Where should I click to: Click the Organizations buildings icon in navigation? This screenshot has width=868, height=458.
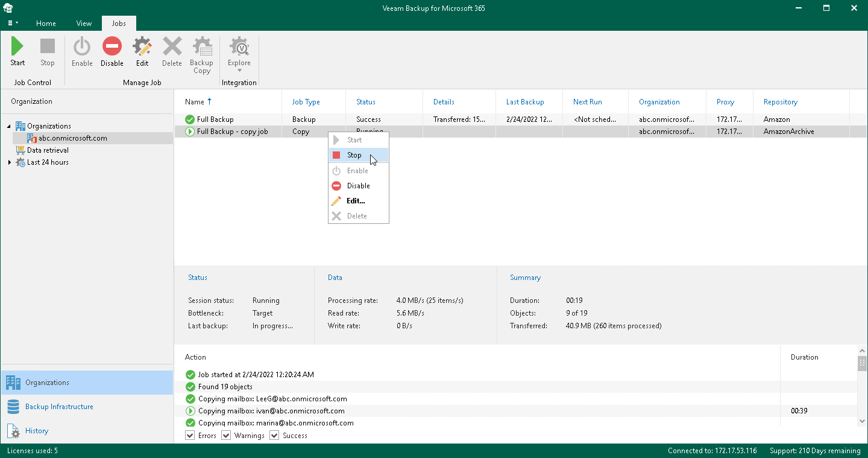click(x=13, y=383)
